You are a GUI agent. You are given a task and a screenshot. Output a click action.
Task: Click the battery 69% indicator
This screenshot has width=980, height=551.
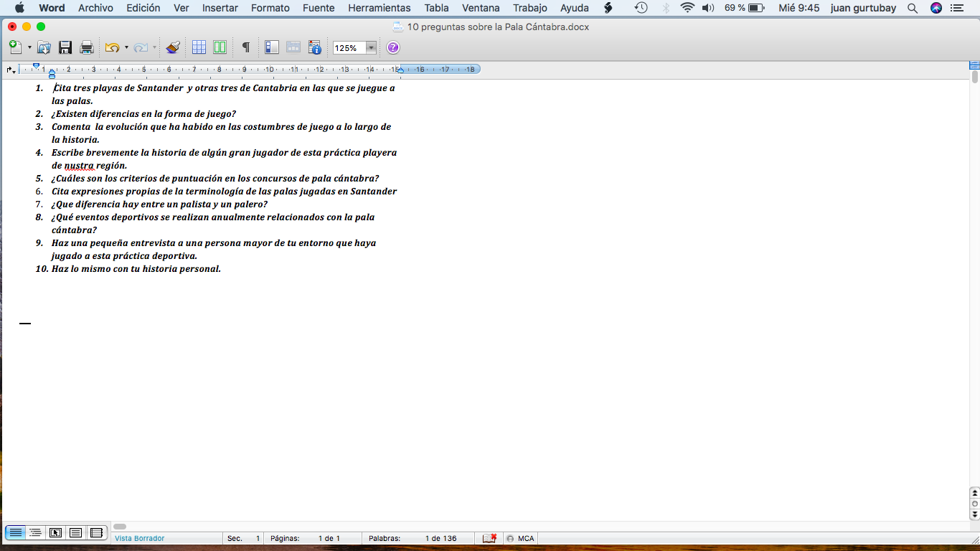pos(744,8)
